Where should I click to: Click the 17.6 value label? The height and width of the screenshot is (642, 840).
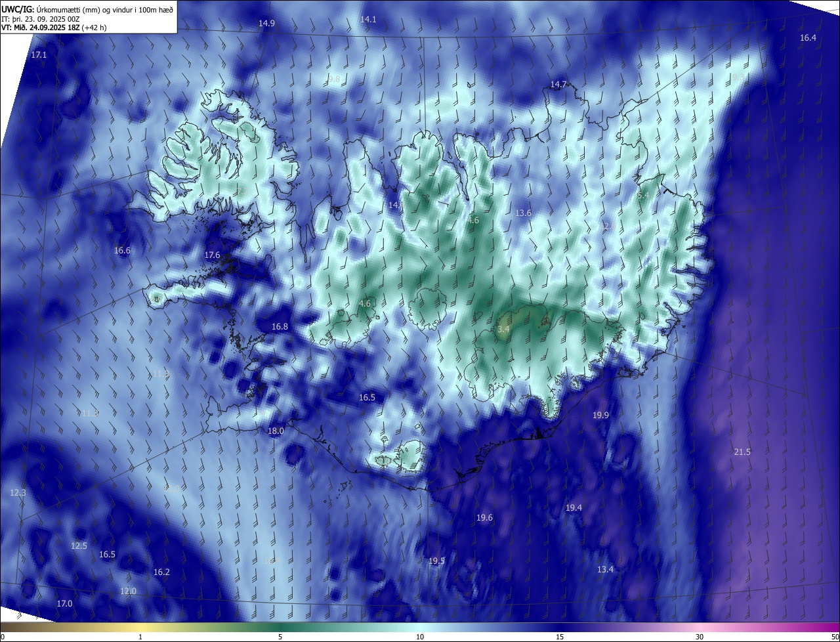212,255
